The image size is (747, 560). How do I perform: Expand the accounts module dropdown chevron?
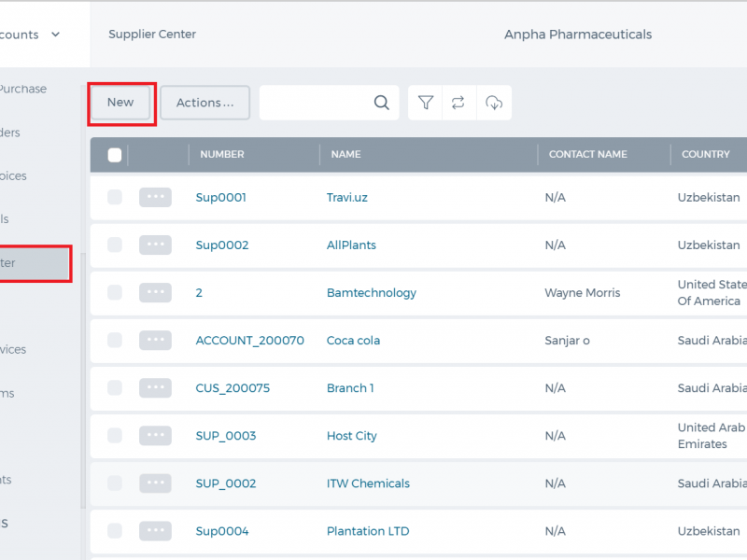(x=56, y=35)
